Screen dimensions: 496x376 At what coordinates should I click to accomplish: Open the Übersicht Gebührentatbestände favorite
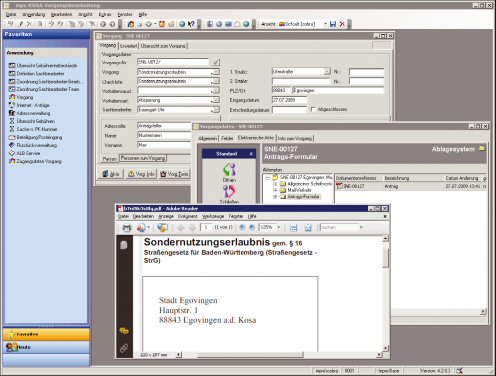pos(43,65)
